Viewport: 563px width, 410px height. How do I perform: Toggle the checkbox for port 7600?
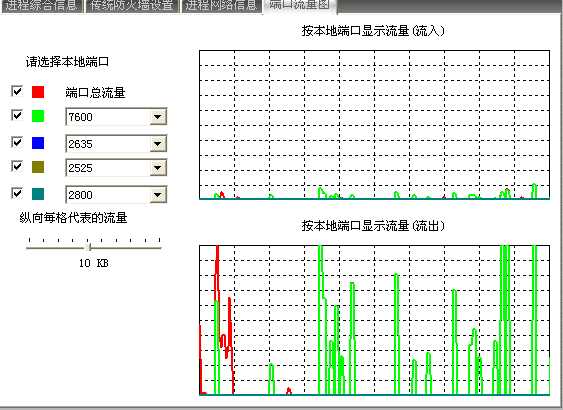(x=17, y=115)
